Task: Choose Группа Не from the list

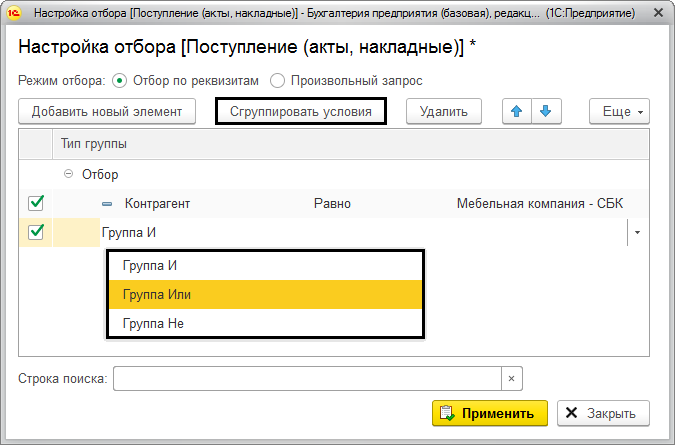Action: pos(153,324)
